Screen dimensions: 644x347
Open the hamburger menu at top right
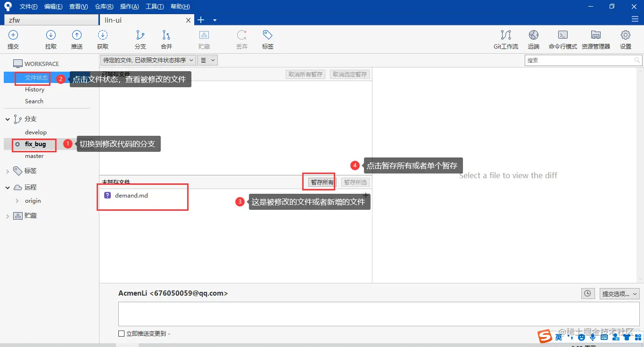[x=635, y=19]
